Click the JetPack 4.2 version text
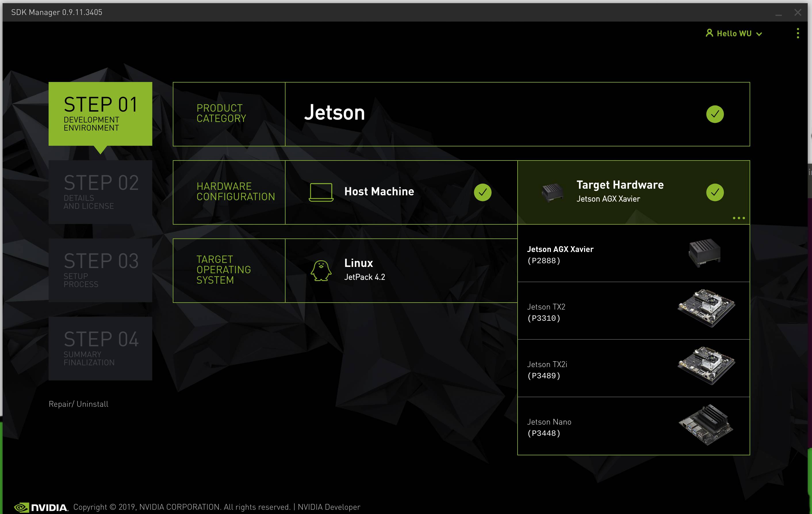This screenshot has width=812, height=514. tap(365, 277)
